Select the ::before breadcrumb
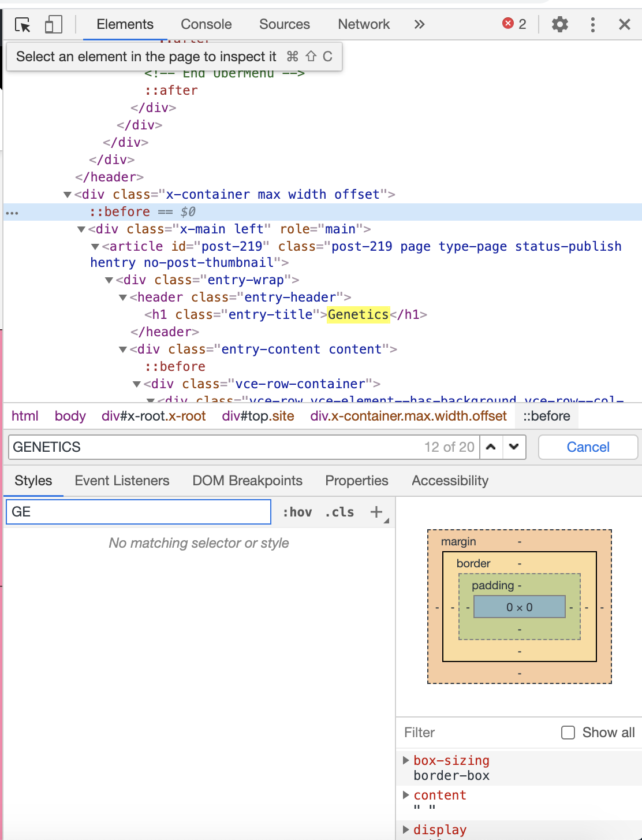Image resolution: width=642 pixels, height=840 pixels. click(547, 416)
